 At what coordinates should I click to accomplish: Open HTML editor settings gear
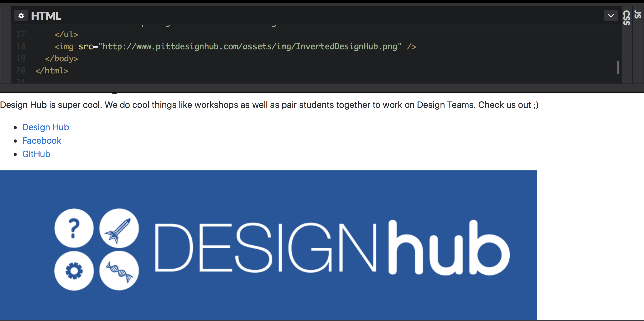[21, 16]
